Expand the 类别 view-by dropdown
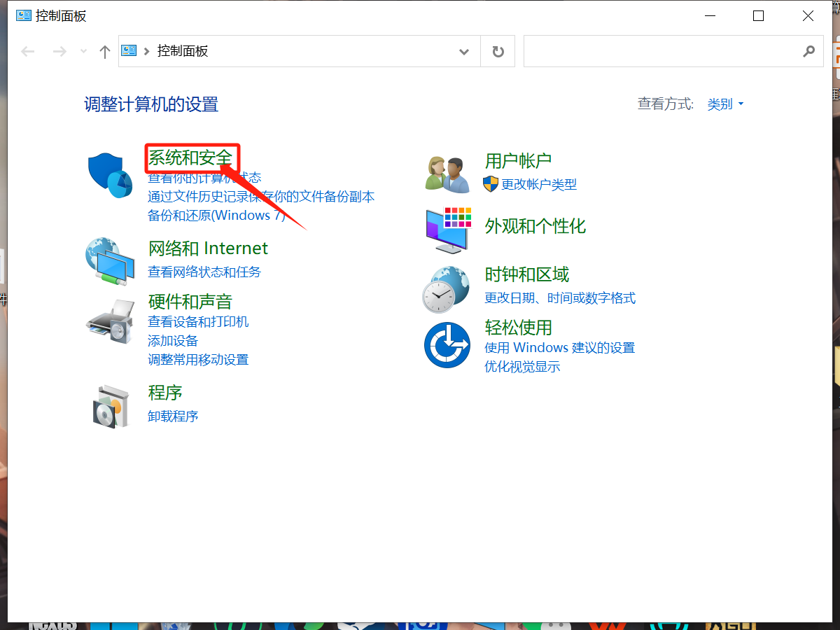The height and width of the screenshot is (630, 840). pyautogui.click(x=725, y=104)
